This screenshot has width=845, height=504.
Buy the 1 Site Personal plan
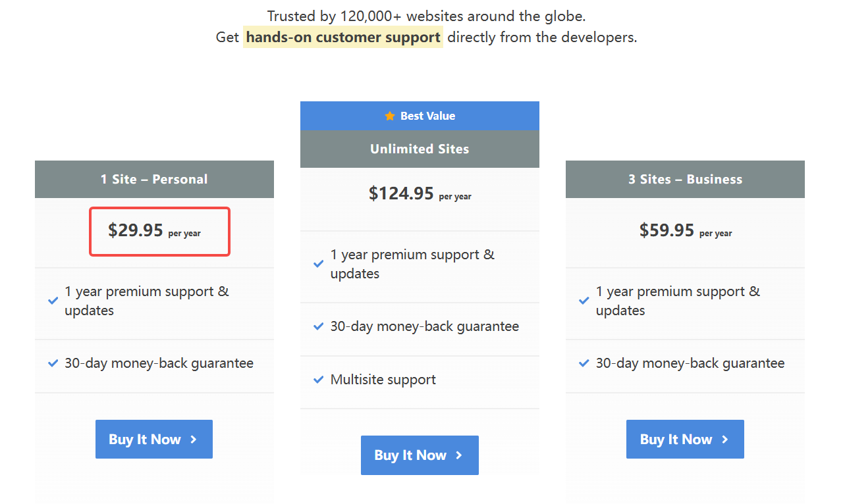(154, 440)
